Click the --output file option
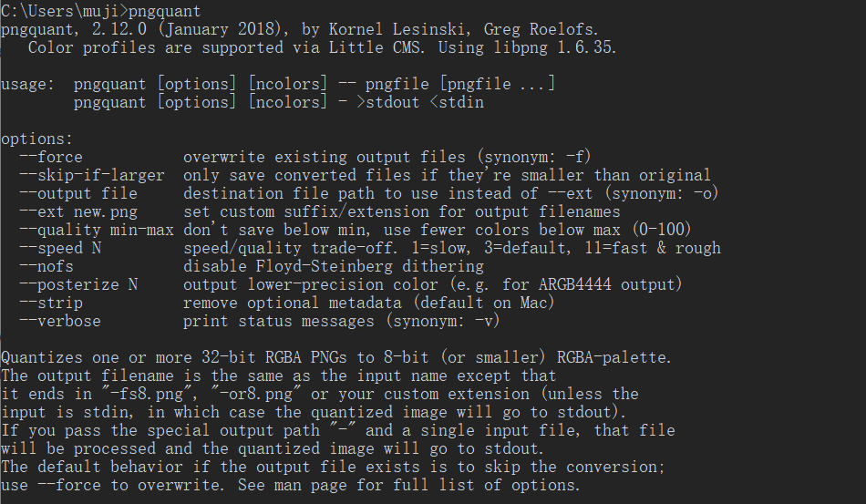 coord(77,194)
